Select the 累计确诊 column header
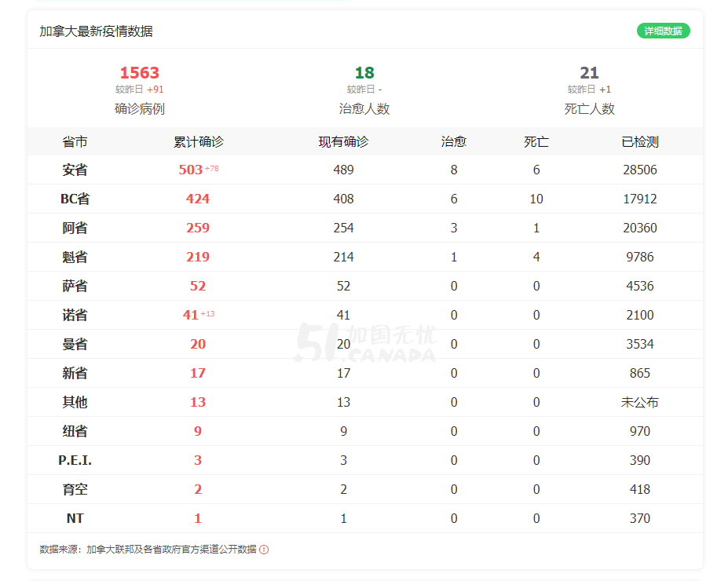 198,141
